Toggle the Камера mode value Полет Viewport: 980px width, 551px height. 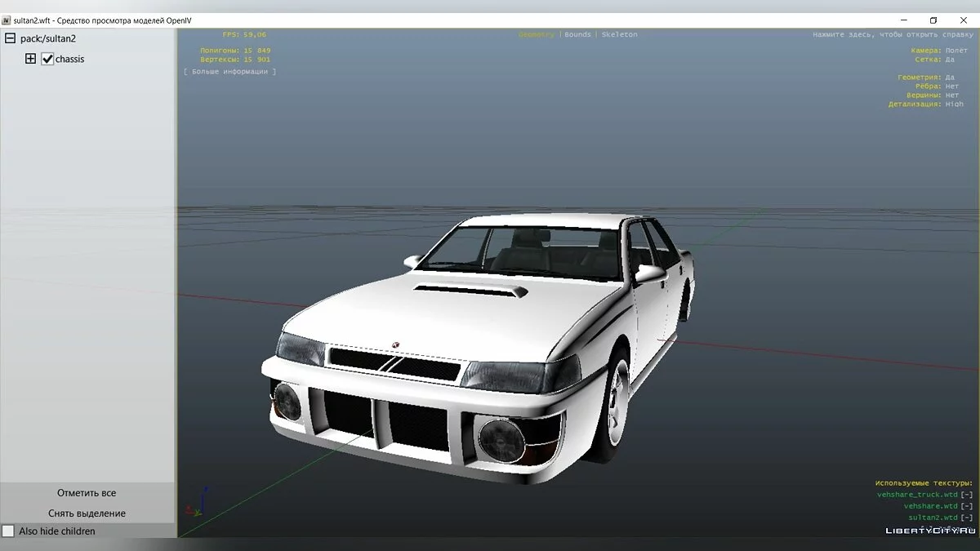click(955, 51)
